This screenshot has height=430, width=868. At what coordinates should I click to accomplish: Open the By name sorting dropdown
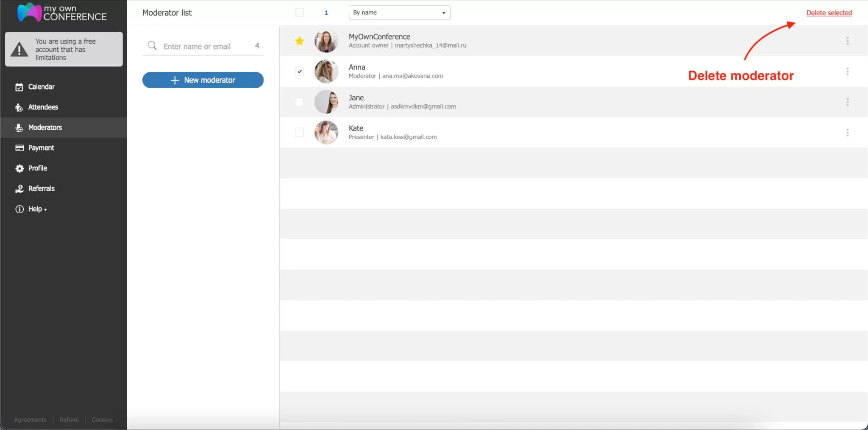click(x=399, y=12)
